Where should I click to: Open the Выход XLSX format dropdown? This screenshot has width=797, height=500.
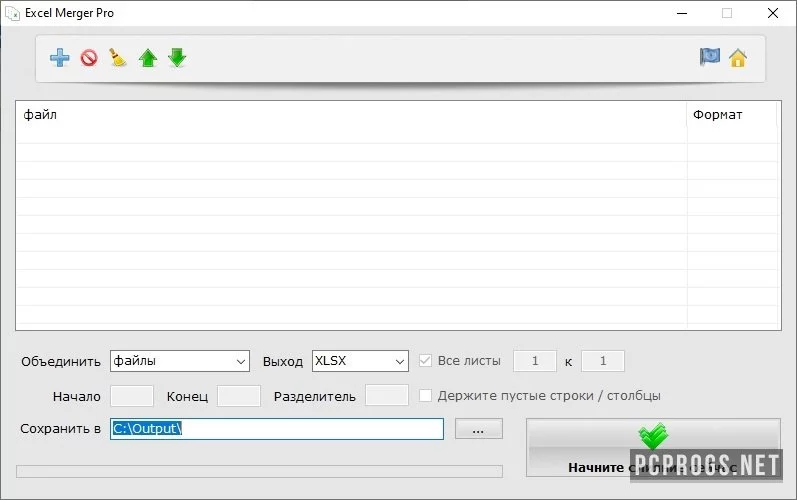(x=360, y=361)
